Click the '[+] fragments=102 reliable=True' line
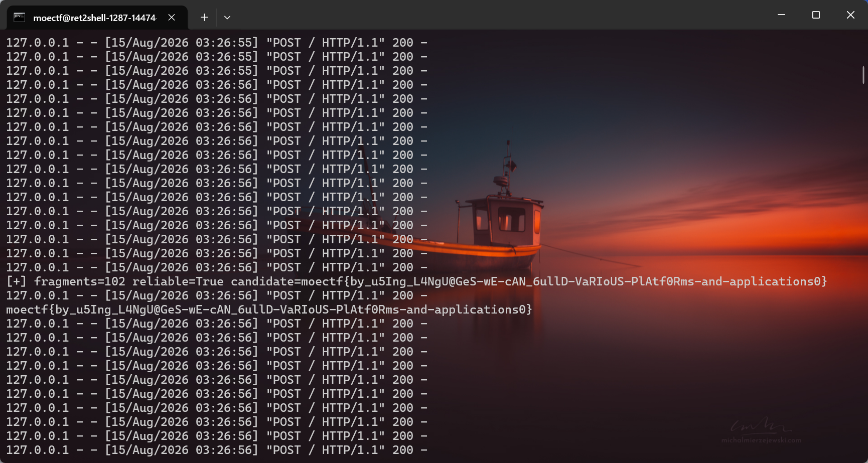The width and height of the screenshot is (868, 463). tap(416, 281)
